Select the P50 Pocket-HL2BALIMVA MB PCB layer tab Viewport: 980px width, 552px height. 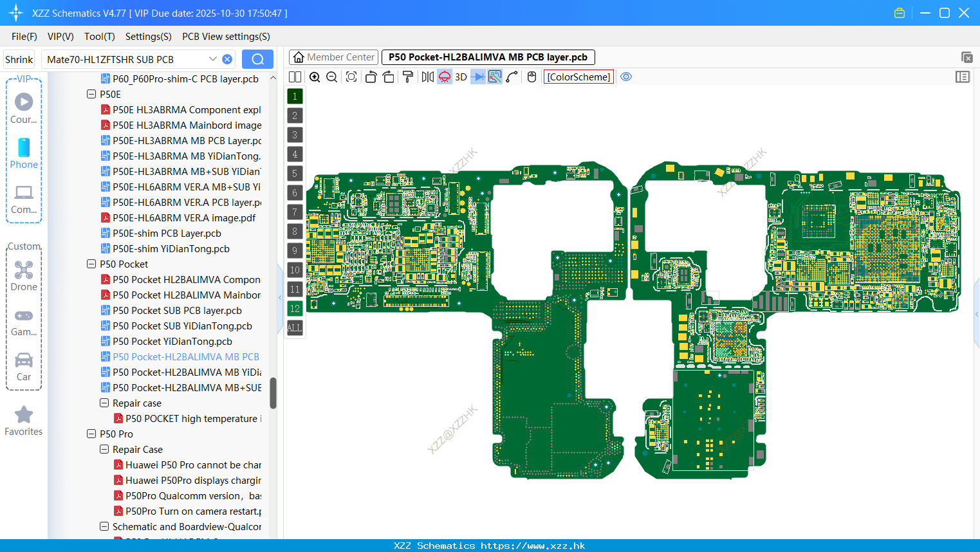click(488, 57)
